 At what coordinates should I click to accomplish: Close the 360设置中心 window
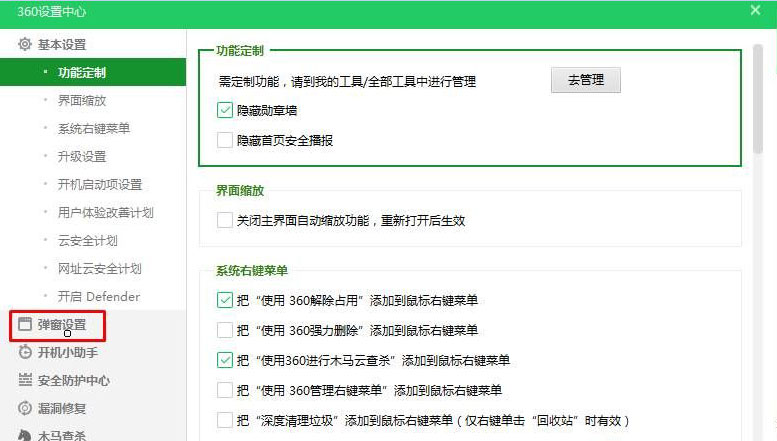tap(755, 10)
